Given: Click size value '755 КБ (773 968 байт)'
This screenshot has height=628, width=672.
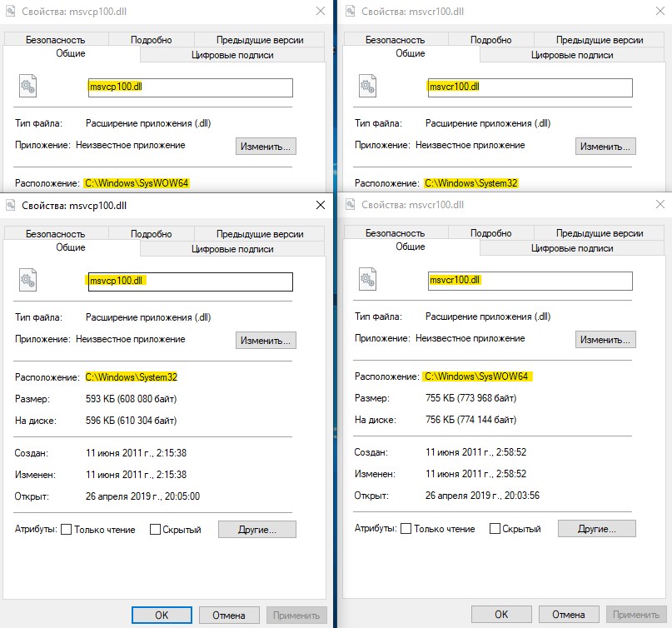Looking at the screenshot, I should pos(471,398).
